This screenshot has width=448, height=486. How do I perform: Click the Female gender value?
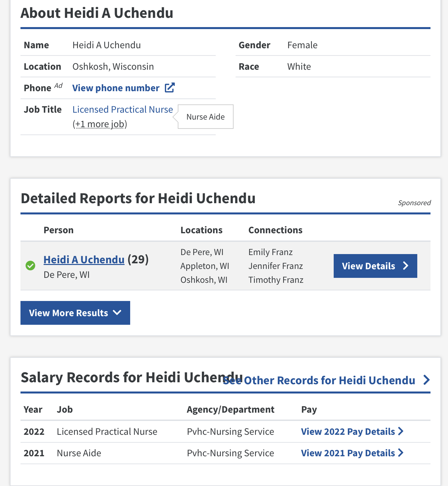click(x=302, y=45)
